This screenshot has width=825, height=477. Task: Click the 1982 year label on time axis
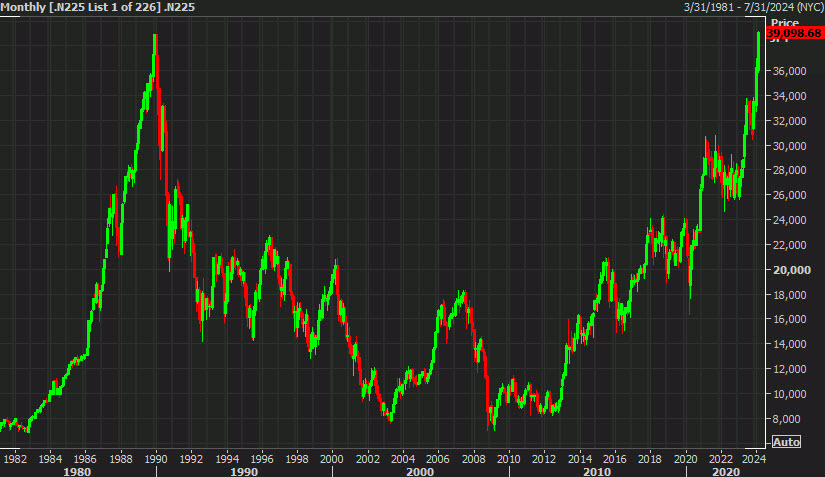(15, 459)
